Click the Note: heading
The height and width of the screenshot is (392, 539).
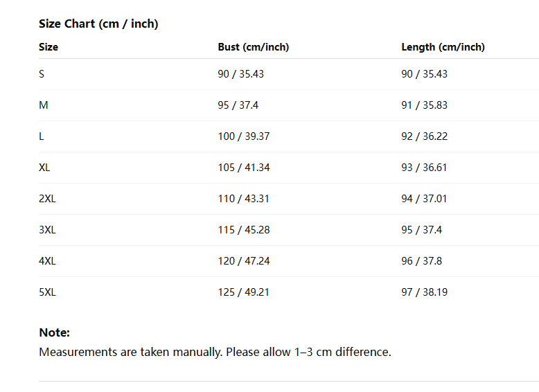coord(54,332)
